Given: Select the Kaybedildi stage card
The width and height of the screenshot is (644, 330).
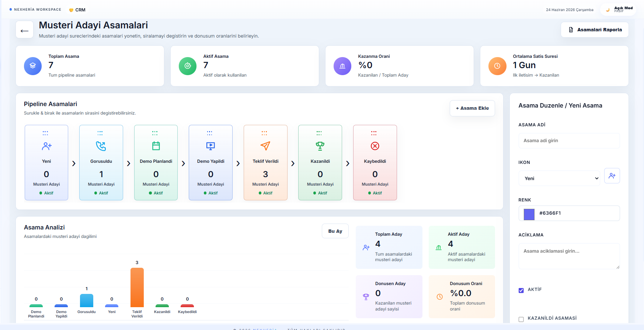Looking at the screenshot, I should [x=375, y=162].
